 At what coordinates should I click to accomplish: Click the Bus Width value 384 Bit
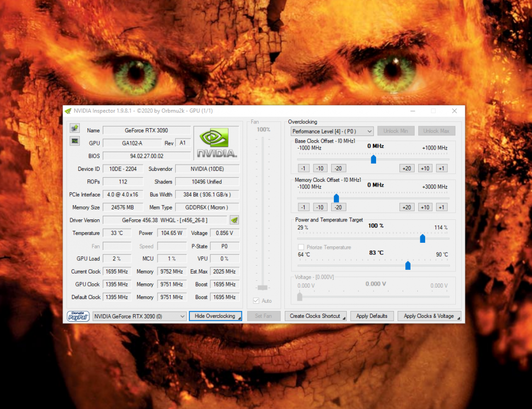coord(207,194)
